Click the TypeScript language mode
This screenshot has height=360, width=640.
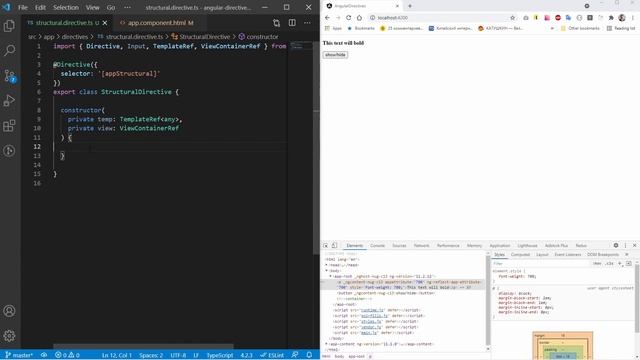click(x=220, y=355)
